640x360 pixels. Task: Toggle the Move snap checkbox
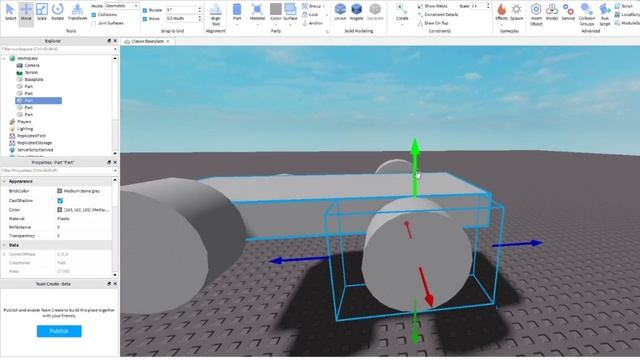coord(145,19)
